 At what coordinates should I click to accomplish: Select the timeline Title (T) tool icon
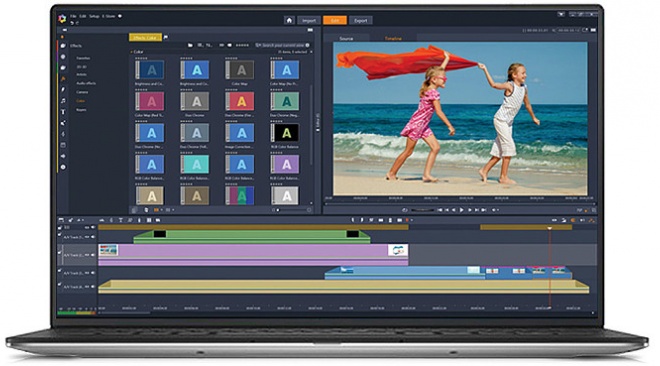(x=121, y=220)
